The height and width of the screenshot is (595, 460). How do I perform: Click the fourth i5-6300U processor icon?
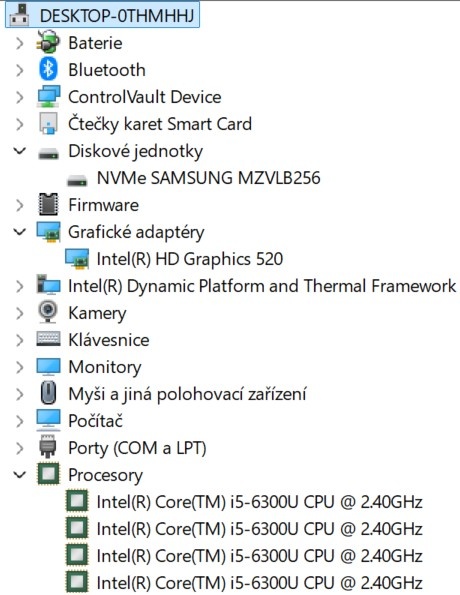pyautogui.click(x=77, y=582)
